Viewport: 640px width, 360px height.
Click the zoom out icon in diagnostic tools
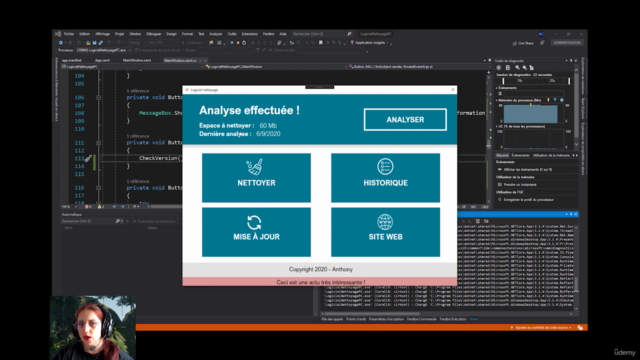point(524,68)
